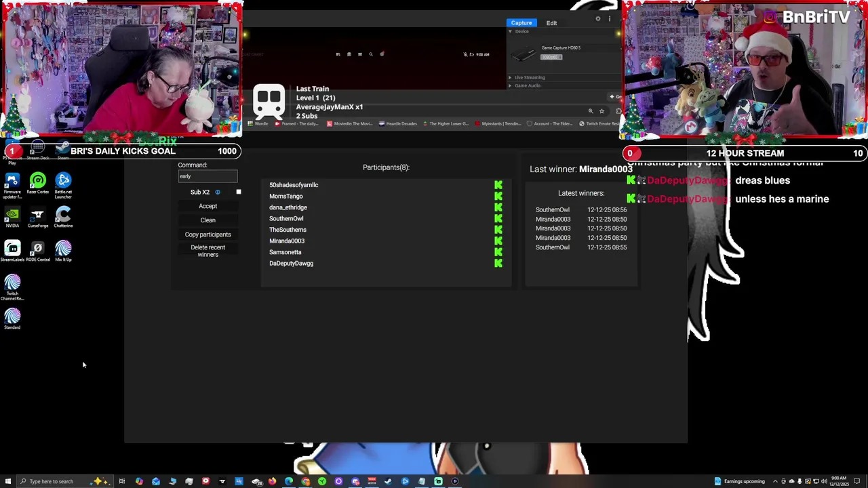This screenshot has width=868, height=488.
Task: Click the green badge beside MomsTango
Action: click(498, 197)
